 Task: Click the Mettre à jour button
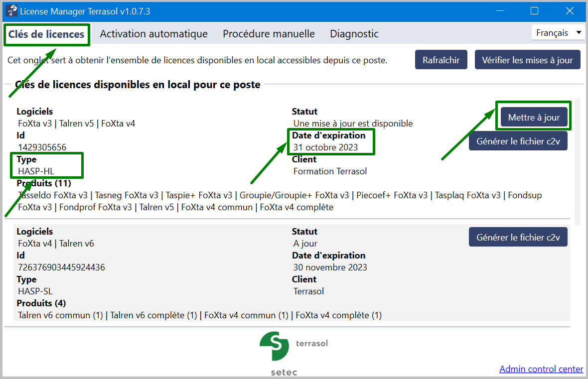(534, 118)
